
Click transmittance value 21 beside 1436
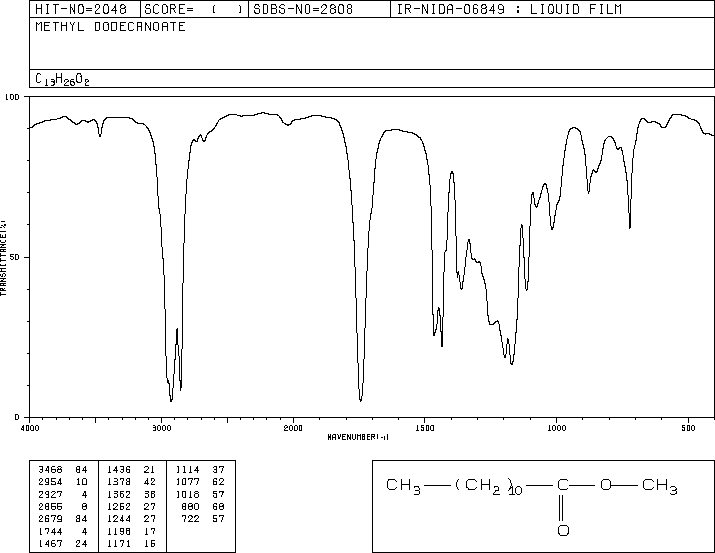click(149, 470)
